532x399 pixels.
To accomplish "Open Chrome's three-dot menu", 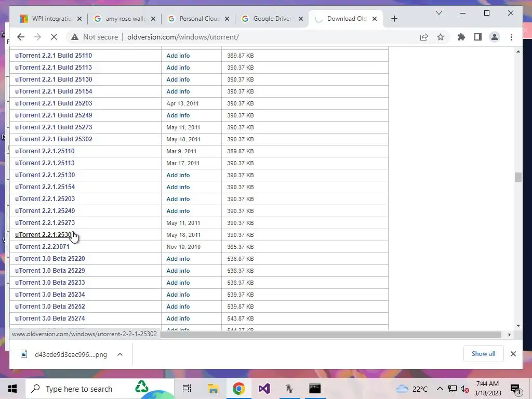I will pyautogui.click(x=511, y=37).
